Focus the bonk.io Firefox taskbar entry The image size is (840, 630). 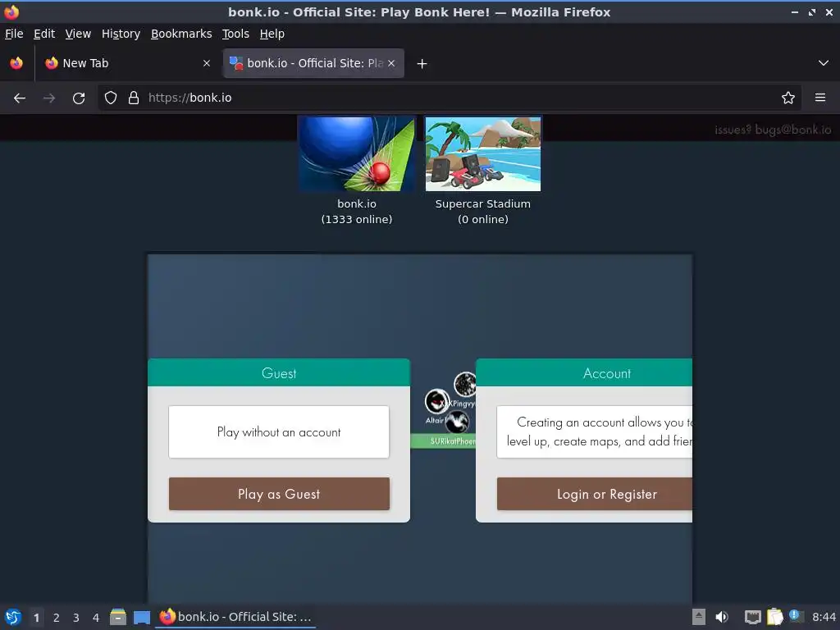pos(235,617)
